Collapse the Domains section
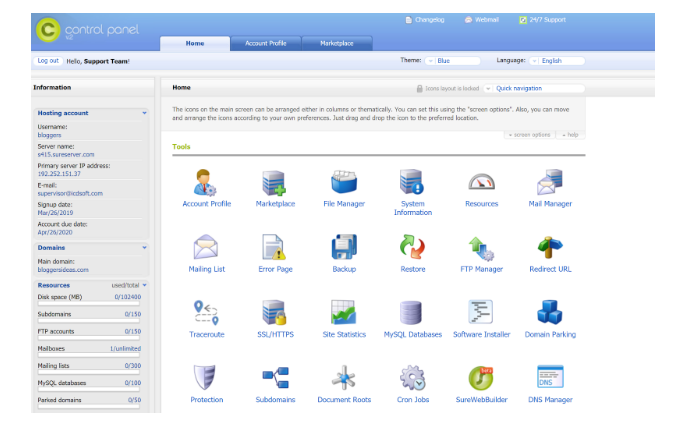This screenshot has height=424, width=686. (144, 248)
